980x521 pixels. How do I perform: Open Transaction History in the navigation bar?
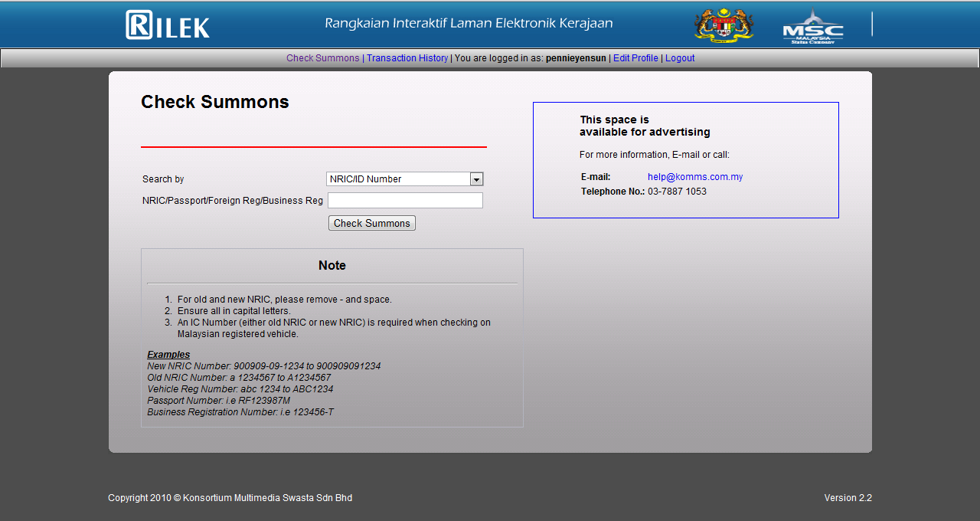point(407,58)
